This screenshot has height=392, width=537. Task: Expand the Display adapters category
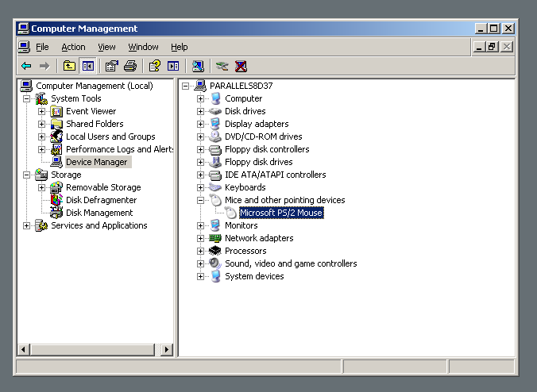[x=200, y=124]
